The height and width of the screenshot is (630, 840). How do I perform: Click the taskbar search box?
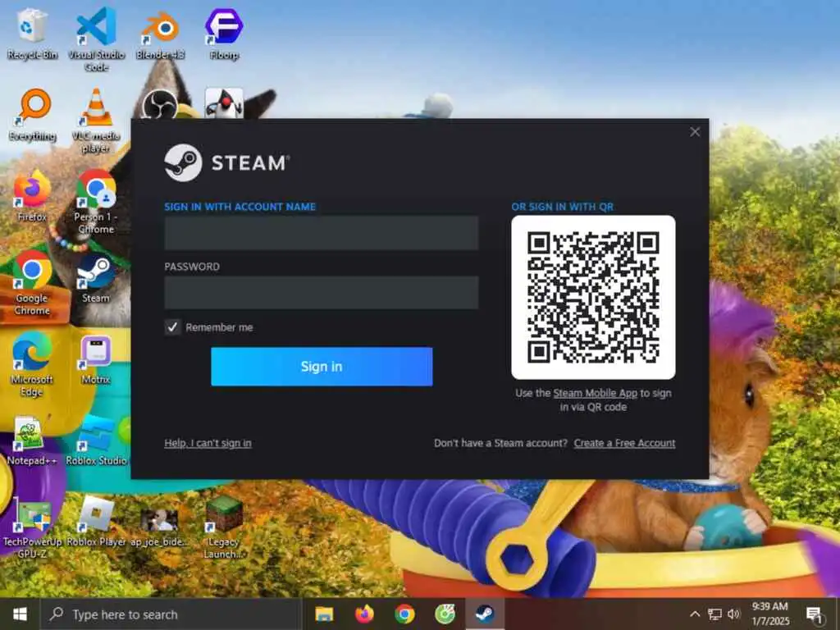[171, 614]
